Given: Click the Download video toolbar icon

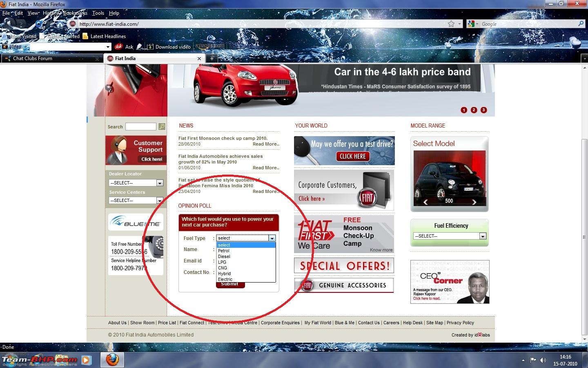Looking at the screenshot, I should pyautogui.click(x=150, y=47).
